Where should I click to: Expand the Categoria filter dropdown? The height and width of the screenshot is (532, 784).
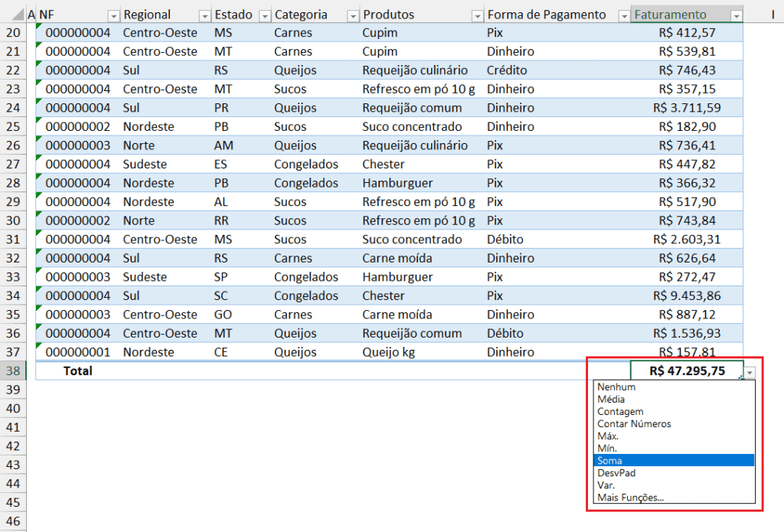pos(353,15)
